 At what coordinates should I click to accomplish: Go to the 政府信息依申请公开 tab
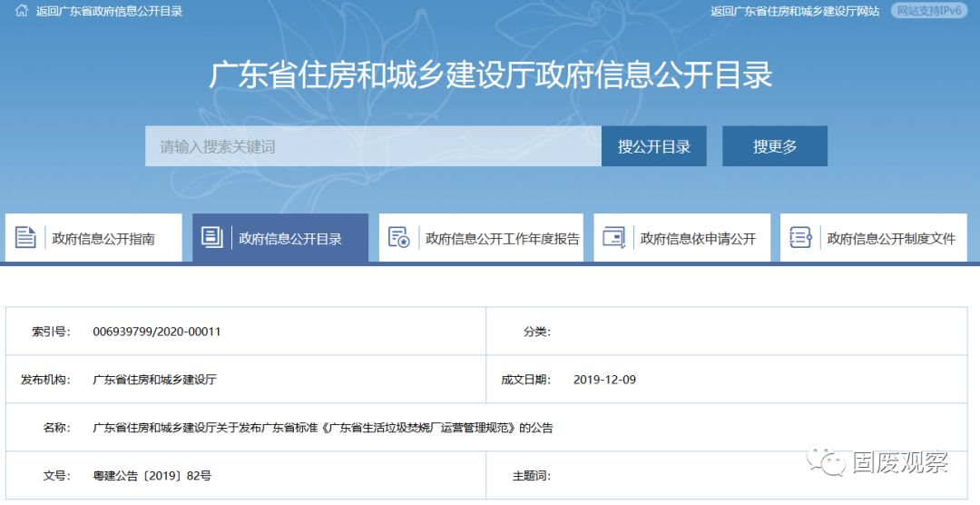698,239
